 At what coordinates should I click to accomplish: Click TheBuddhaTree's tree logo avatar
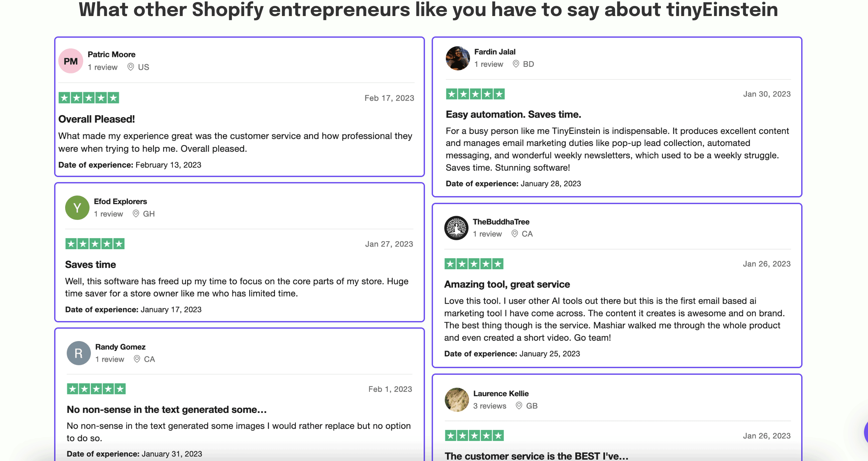click(x=456, y=228)
